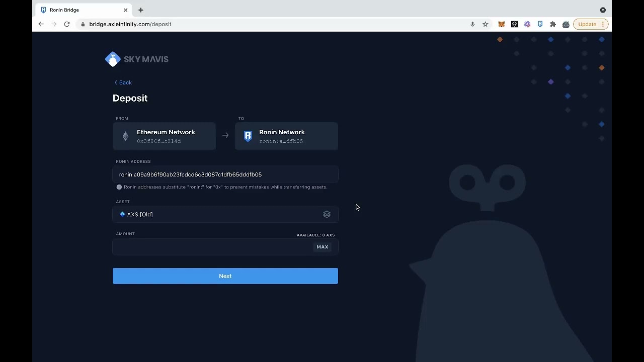This screenshot has height=362, width=644.
Task: Click the Ethereum address 0x3f86f…c014d text
Action: pos(158,141)
